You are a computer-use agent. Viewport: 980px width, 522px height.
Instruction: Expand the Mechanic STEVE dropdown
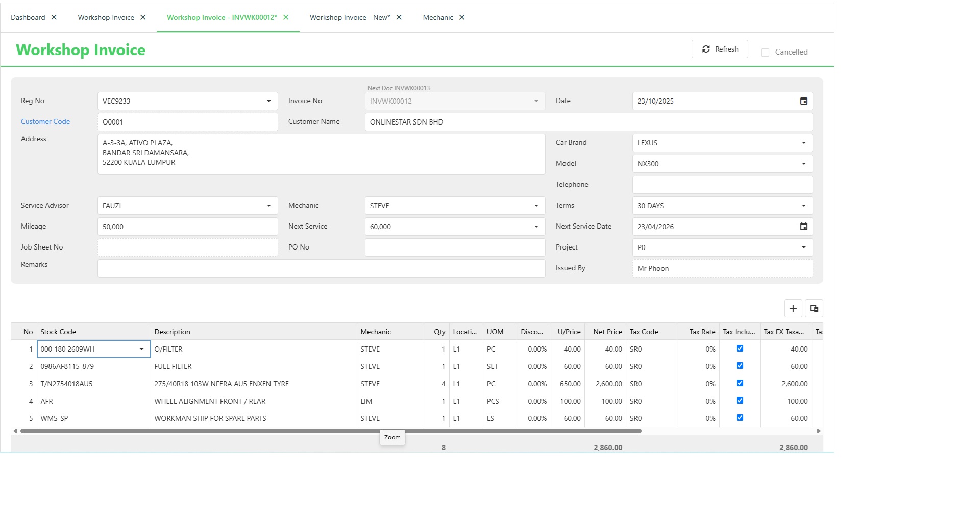tap(536, 206)
